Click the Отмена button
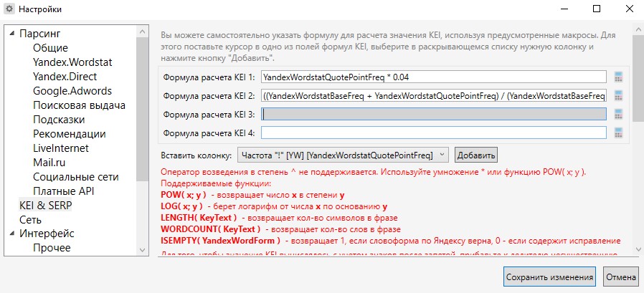This screenshot has width=644, height=293. pos(622,277)
